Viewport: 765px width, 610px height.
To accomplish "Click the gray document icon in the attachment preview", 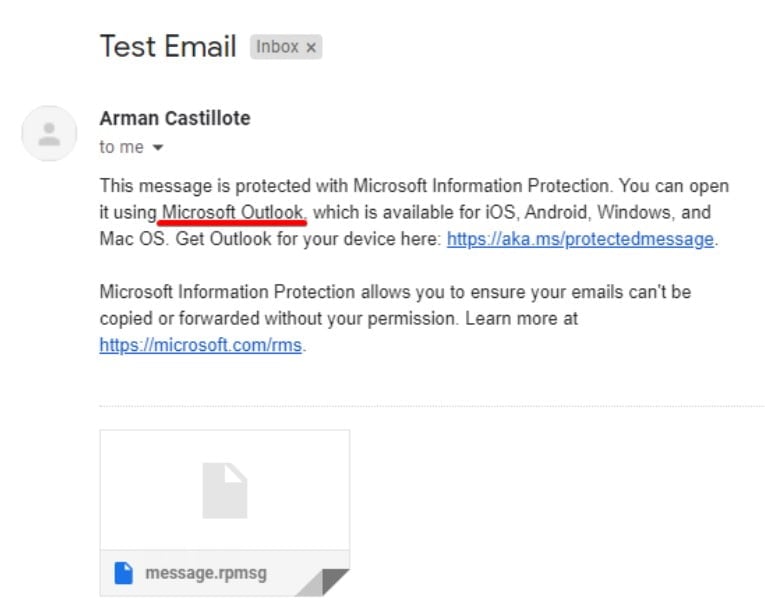I will pyautogui.click(x=225, y=490).
